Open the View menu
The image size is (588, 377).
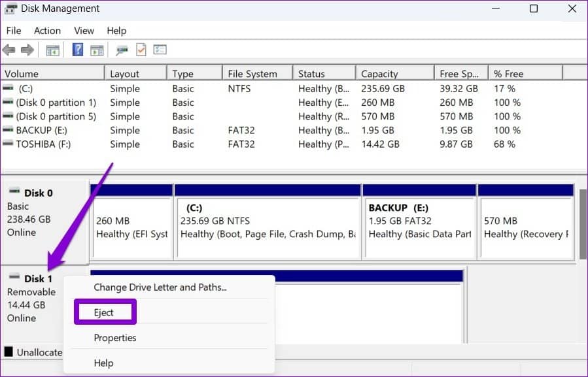tap(84, 30)
